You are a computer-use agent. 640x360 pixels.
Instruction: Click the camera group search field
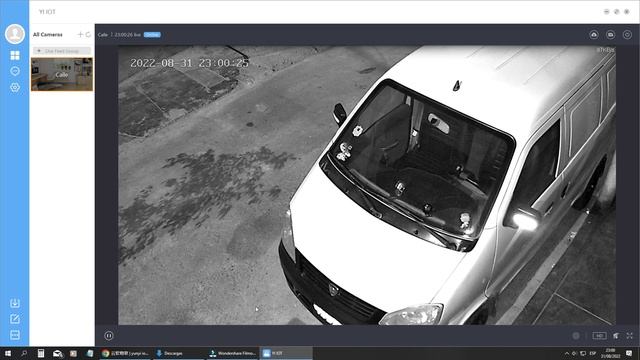(62, 51)
